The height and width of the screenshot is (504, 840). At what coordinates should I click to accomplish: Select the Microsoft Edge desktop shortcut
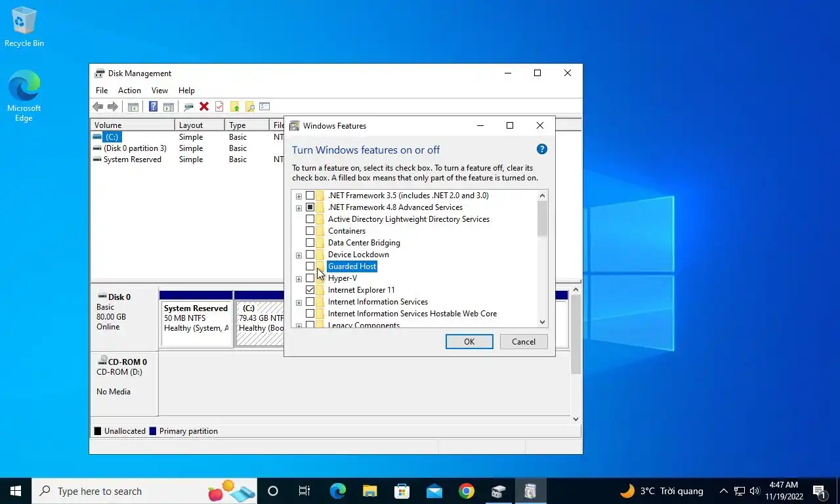pyautogui.click(x=24, y=96)
